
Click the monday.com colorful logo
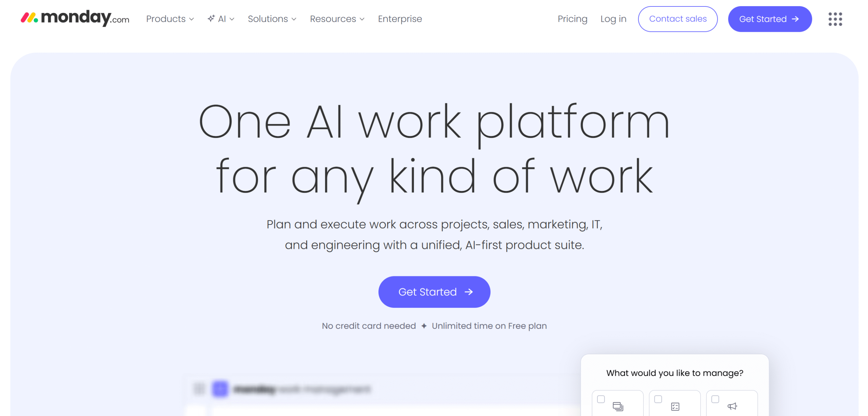75,18
